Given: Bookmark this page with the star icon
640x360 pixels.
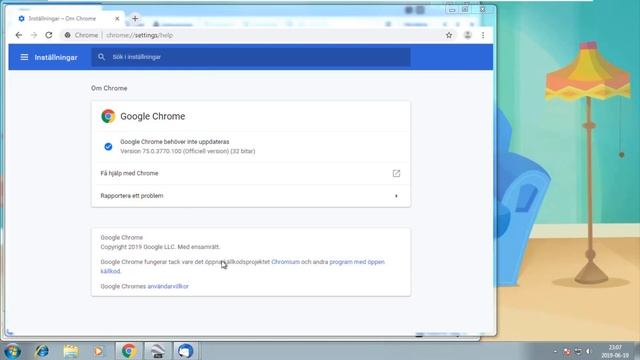Looking at the screenshot, I should click(449, 35).
